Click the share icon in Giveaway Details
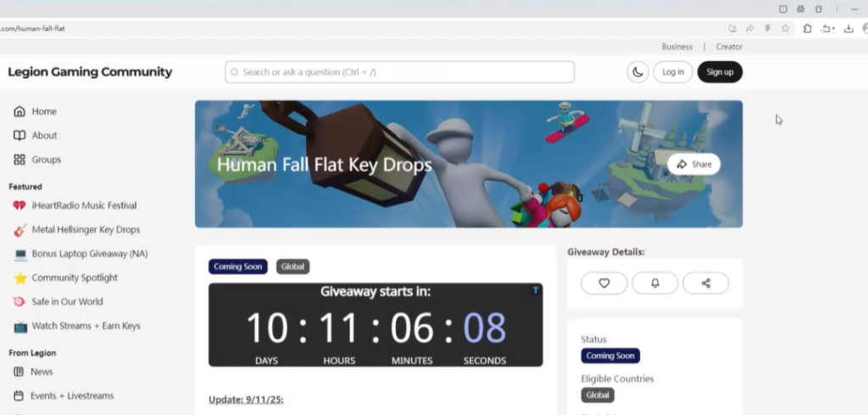The height and width of the screenshot is (415, 868). pos(705,283)
